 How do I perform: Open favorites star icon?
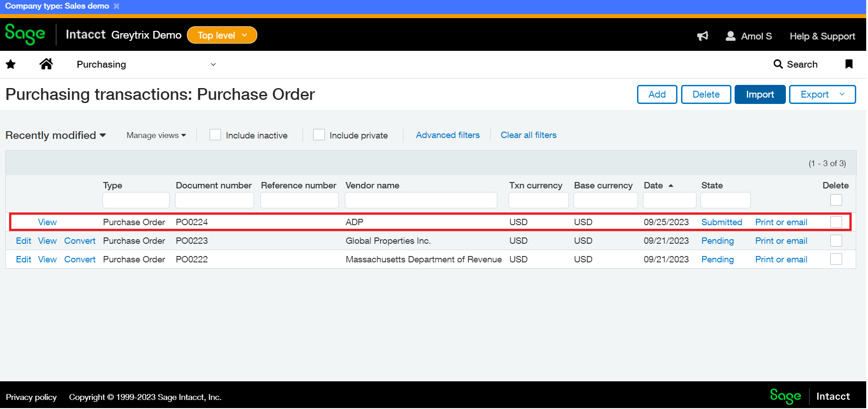(11, 64)
